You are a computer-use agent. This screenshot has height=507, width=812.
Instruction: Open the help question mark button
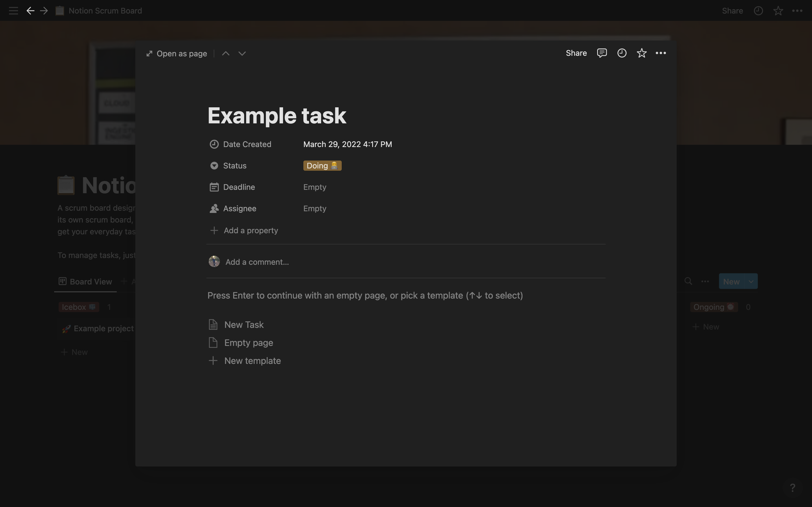tap(793, 488)
